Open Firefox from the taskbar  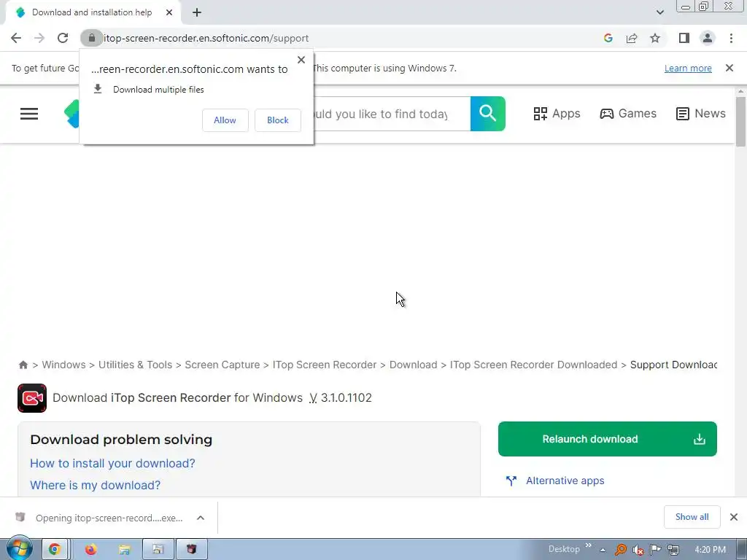tap(90, 550)
